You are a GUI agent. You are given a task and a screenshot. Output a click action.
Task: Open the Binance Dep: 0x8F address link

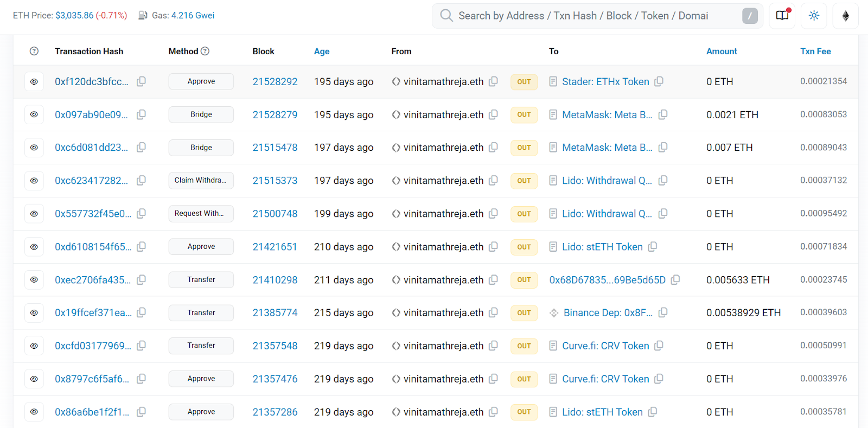pos(608,313)
